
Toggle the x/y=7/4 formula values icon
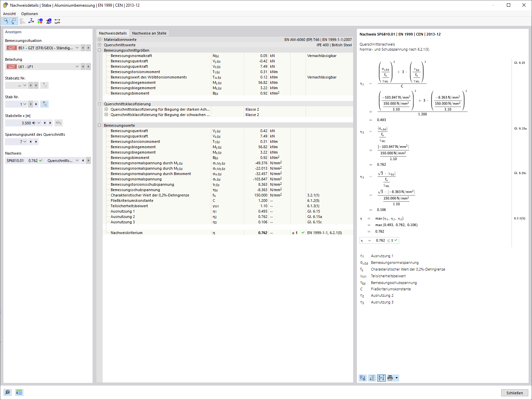click(381, 378)
